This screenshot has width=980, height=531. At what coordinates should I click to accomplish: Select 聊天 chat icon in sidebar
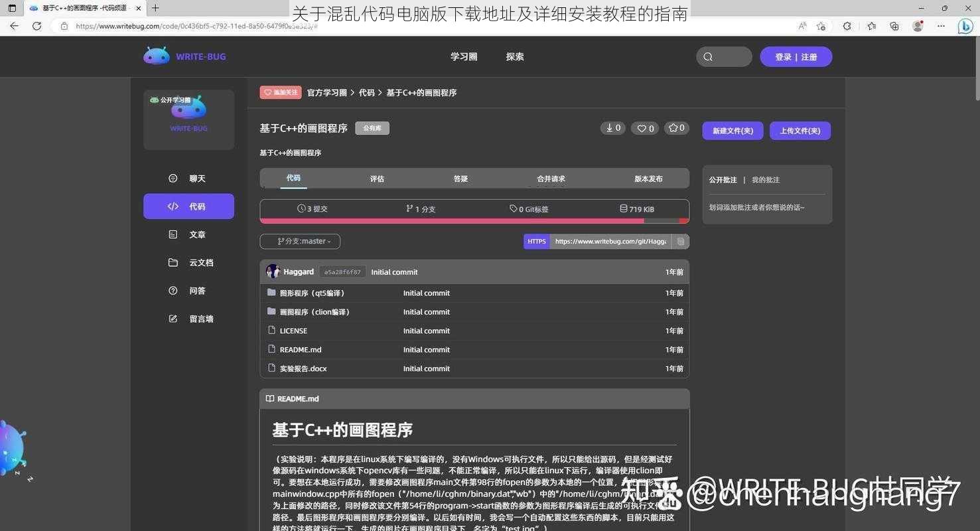coord(173,179)
